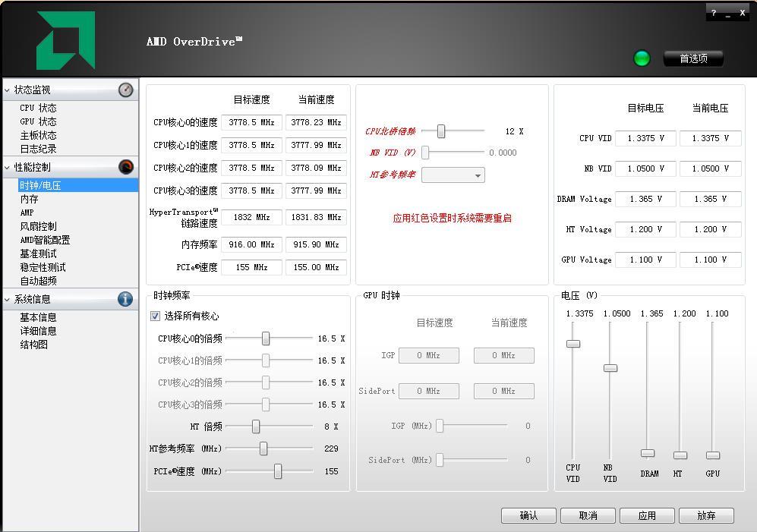The image size is (757, 532).
Task: Toggle the 选择所有核心 checkbox
Action: [x=156, y=316]
